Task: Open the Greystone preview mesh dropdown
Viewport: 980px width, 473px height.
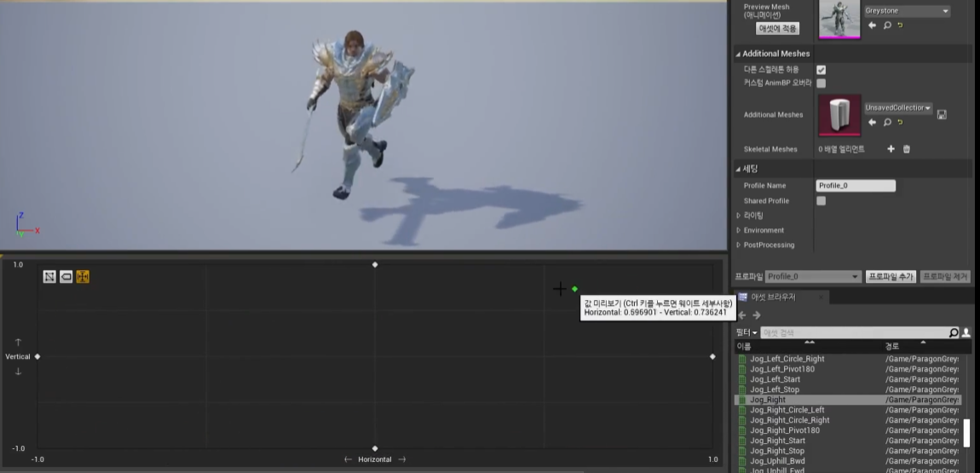Action: coord(908,10)
